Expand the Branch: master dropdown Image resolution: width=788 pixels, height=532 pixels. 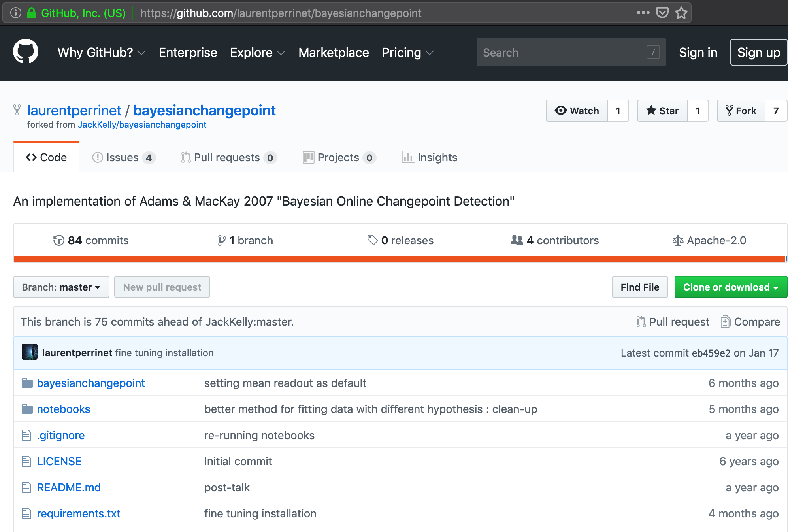tap(61, 287)
